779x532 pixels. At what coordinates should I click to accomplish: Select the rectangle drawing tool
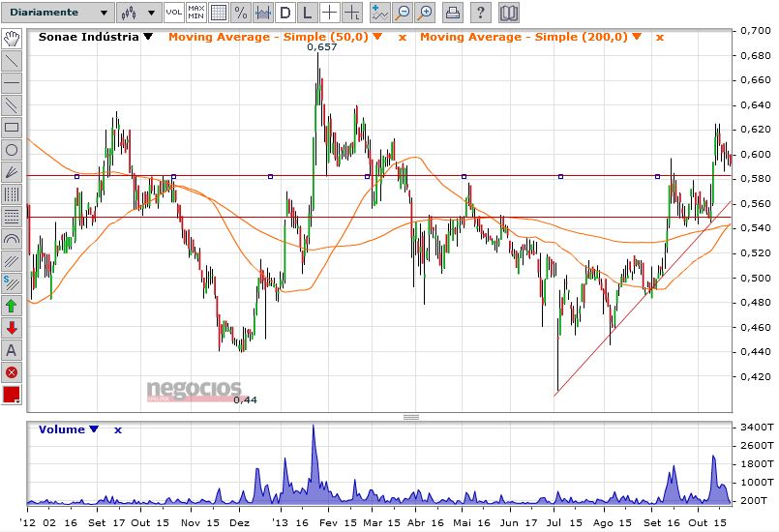[x=12, y=128]
